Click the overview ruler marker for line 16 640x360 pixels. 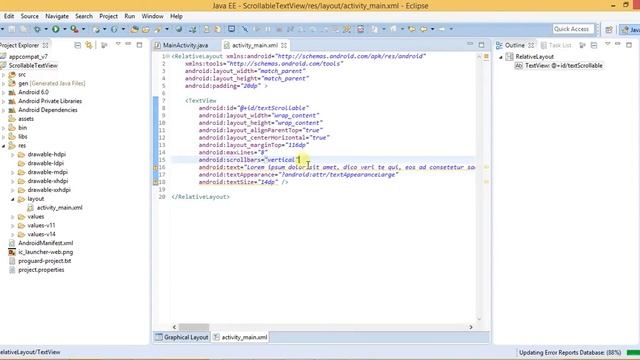click(x=486, y=167)
